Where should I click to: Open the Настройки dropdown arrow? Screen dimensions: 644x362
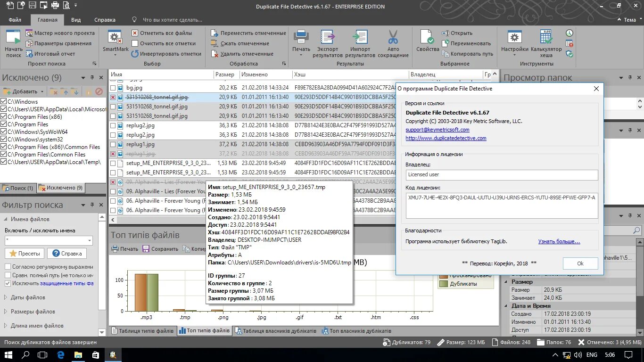click(x=515, y=55)
